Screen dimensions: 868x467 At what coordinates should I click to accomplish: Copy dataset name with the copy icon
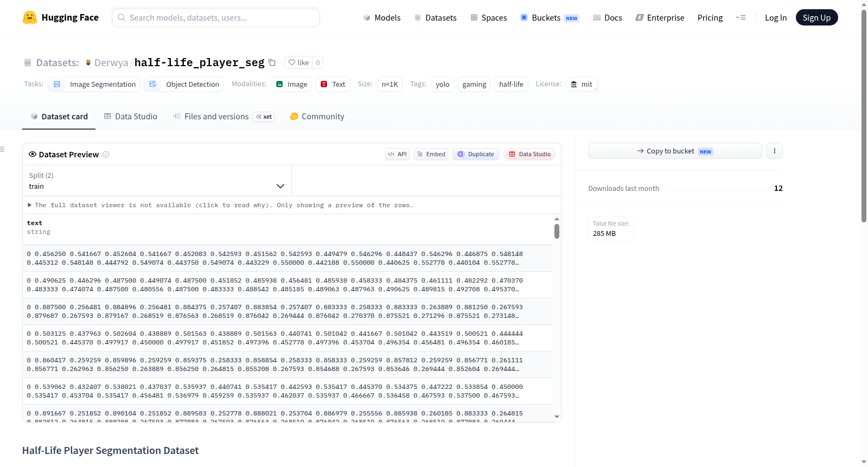(272, 62)
